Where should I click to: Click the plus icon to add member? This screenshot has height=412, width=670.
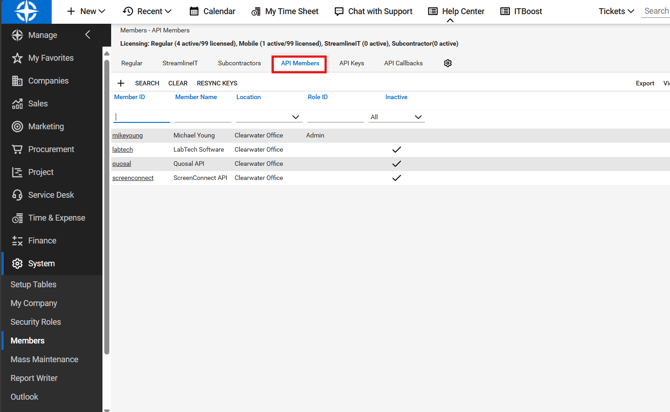point(121,84)
